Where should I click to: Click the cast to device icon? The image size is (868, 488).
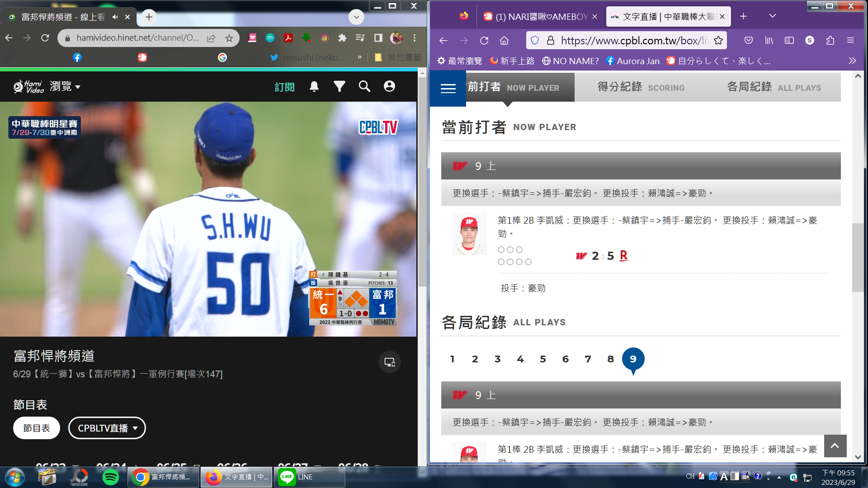pos(390,362)
